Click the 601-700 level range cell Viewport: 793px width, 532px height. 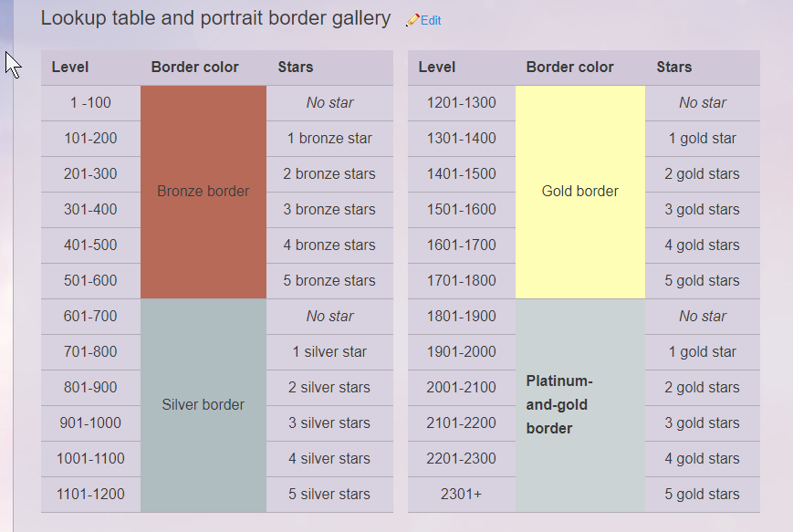[90, 317]
